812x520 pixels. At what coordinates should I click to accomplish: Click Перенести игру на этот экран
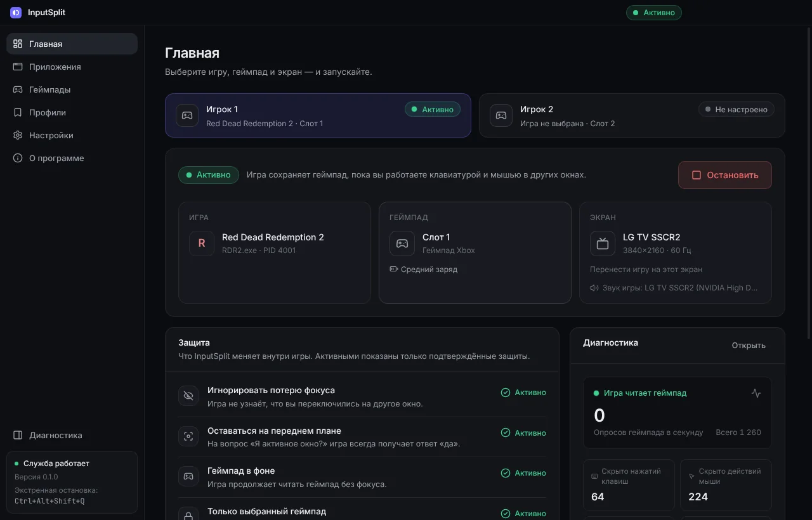tap(646, 270)
